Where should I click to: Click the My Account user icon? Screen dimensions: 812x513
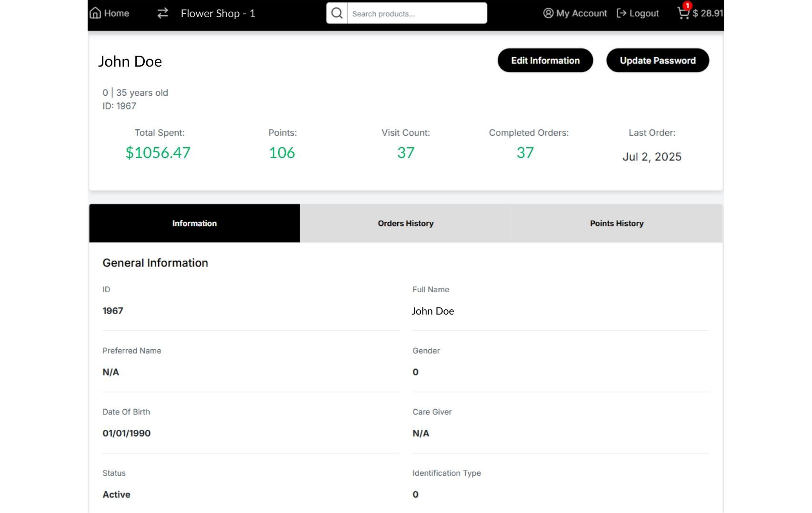(548, 13)
